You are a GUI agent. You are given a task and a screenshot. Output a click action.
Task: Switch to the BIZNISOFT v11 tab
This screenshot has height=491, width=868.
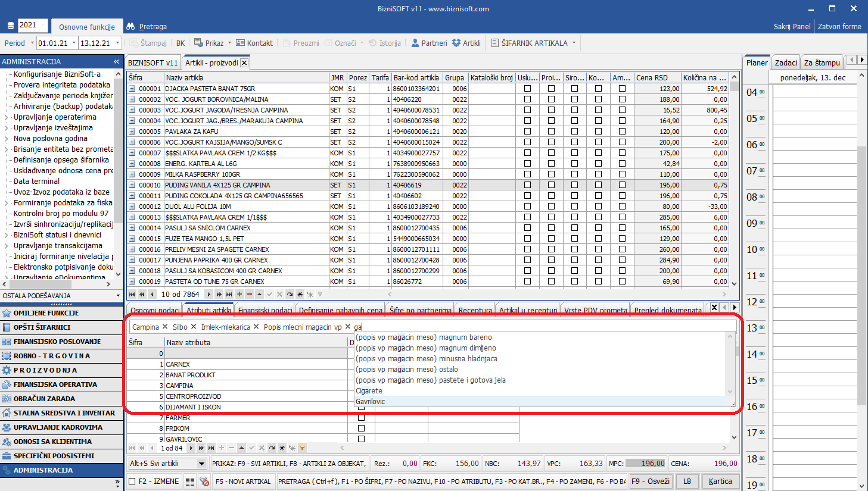[153, 62]
